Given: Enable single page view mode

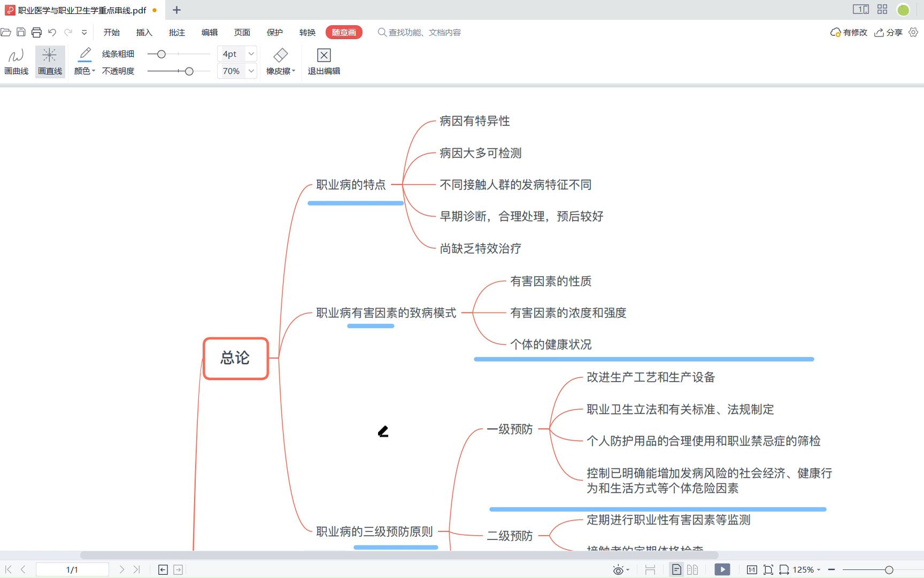Looking at the screenshot, I should 676,570.
